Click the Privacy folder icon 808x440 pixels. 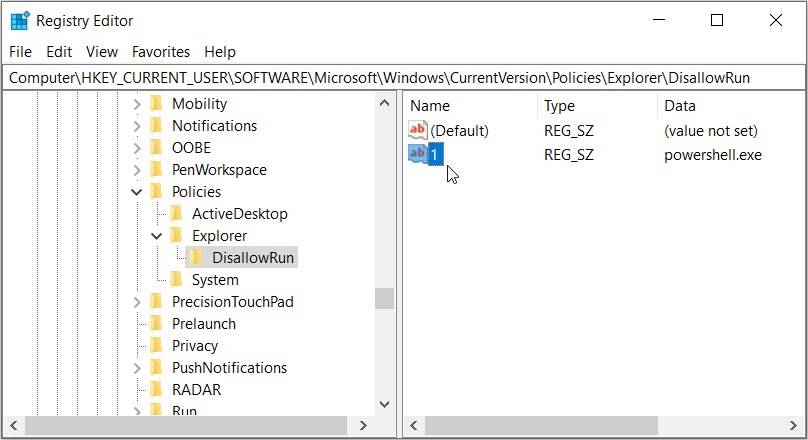tap(156, 346)
